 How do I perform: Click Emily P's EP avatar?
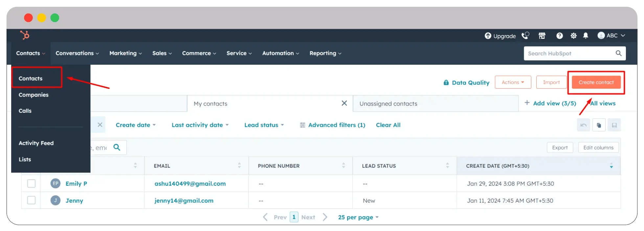pos(56,183)
